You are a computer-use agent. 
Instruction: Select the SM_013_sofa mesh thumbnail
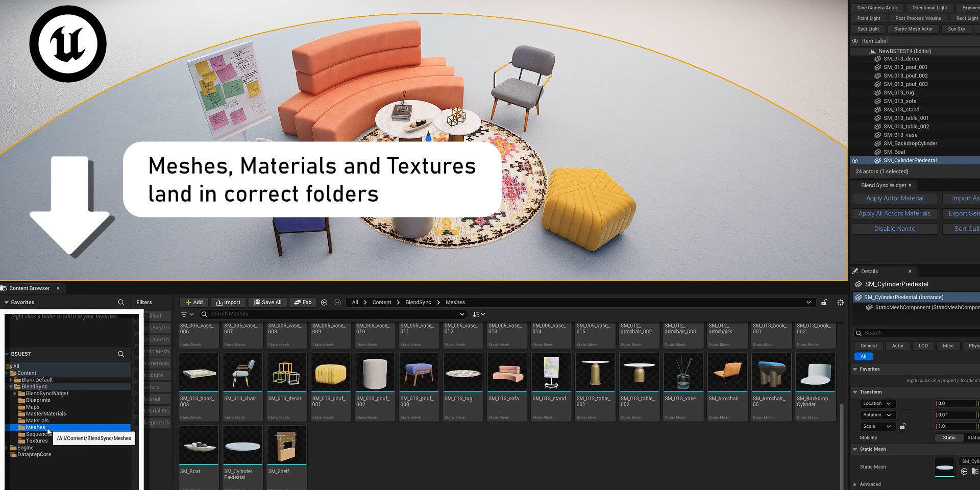click(506, 373)
